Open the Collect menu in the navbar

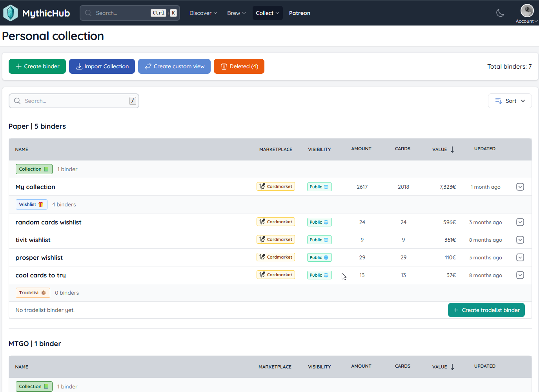pyautogui.click(x=268, y=13)
